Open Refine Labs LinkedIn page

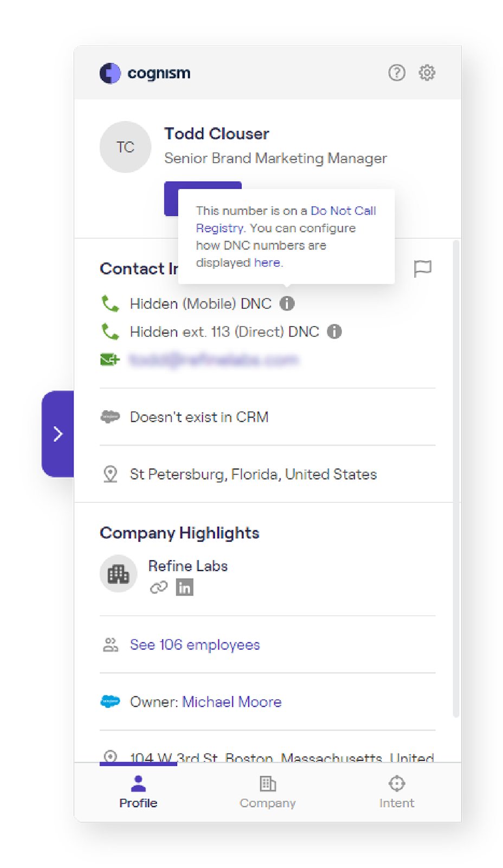[184, 587]
